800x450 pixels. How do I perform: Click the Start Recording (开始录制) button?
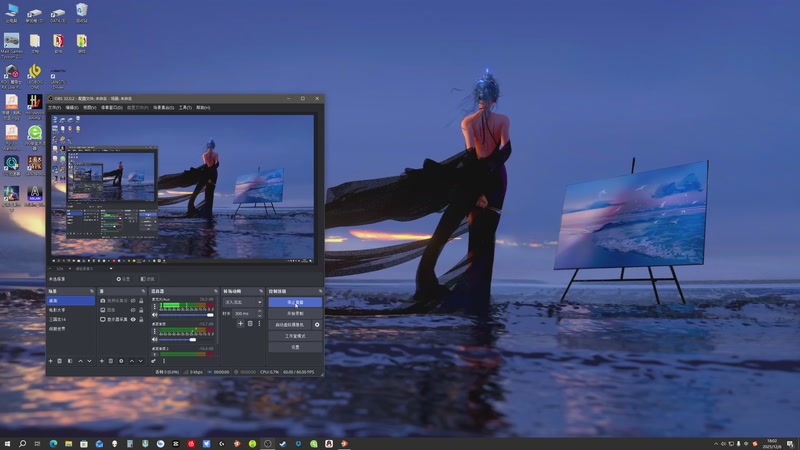[x=295, y=313]
